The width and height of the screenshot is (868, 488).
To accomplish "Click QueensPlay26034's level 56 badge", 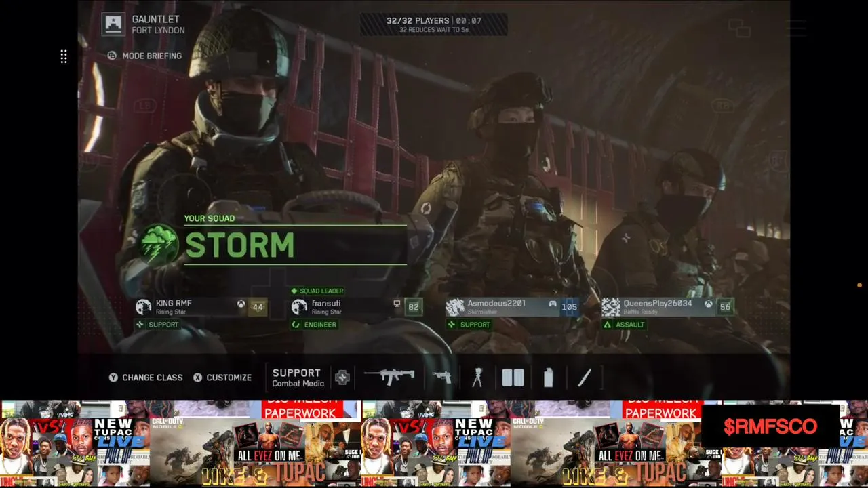I will click(726, 307).
